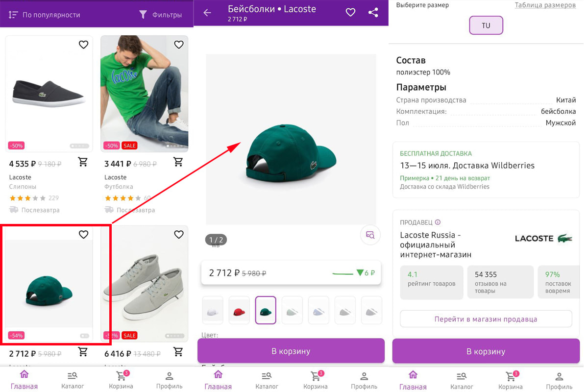The image size is (588, 392).
Task: Go to Главная tab on left screen
Action: click(24, 380)
